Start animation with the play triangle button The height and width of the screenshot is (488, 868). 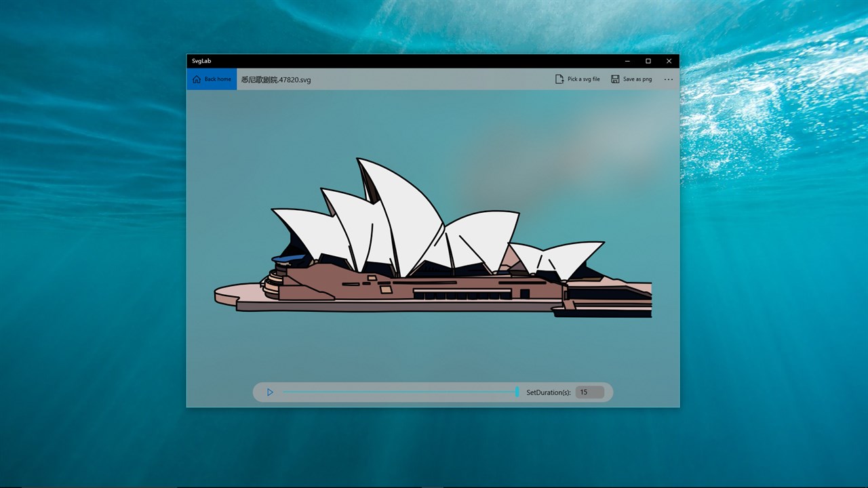(x=270, y=392)
